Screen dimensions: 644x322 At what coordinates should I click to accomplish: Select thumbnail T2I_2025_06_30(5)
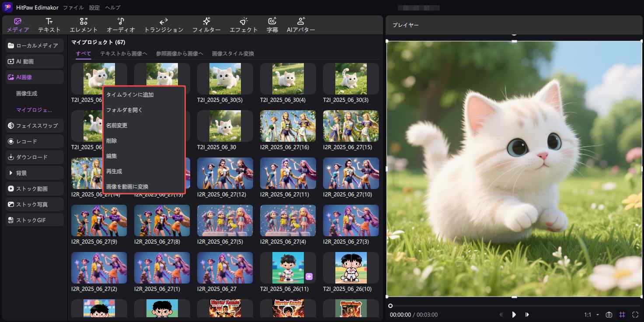(x=225, y=79)
